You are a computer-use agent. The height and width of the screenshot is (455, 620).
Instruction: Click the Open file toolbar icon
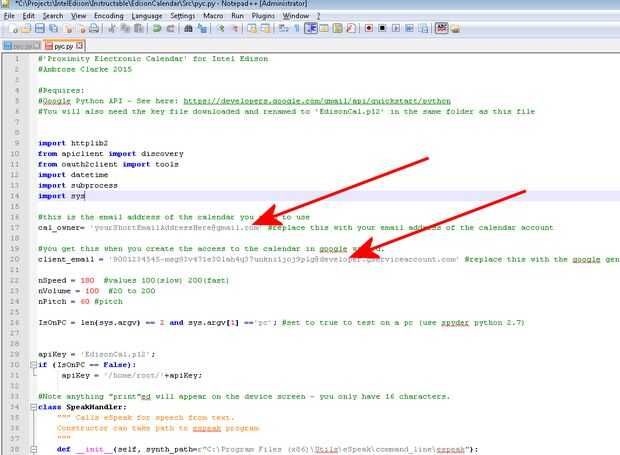(26, 28)
